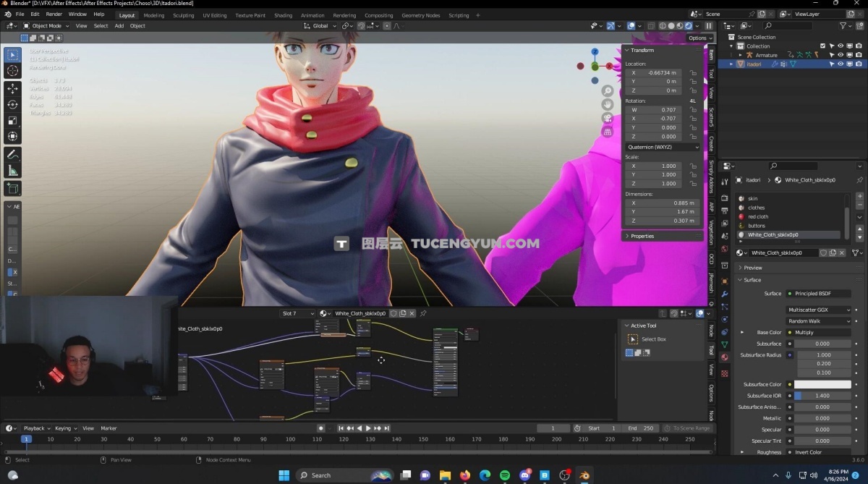The image size is (868, 484).
Task: Expand the Preview panel in material tab
Action: click(x=753, y=268)
